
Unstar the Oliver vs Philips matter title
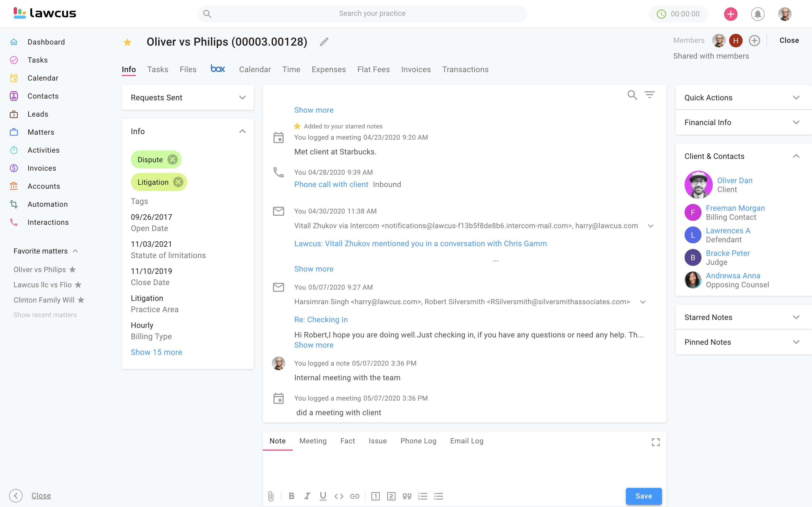[127, 42]
